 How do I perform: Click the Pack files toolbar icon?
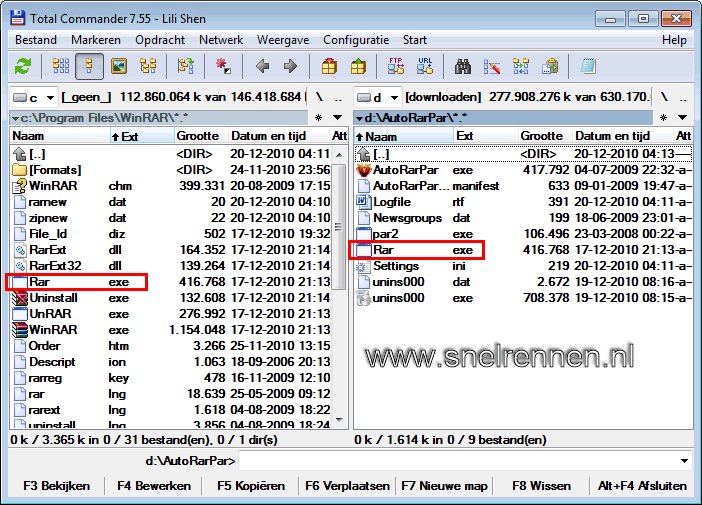[x=329, y=67]
